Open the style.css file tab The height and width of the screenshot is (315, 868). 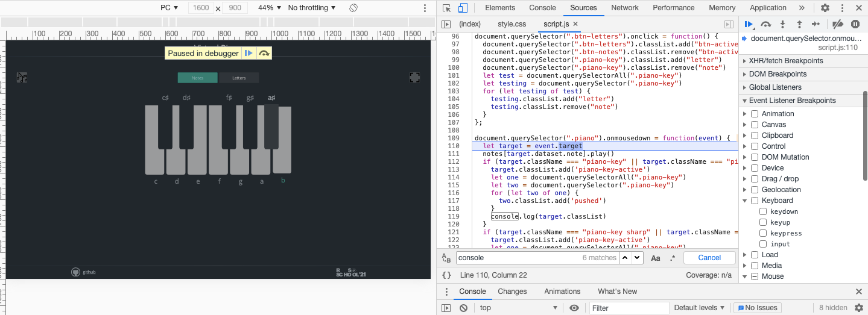[512, 24]
